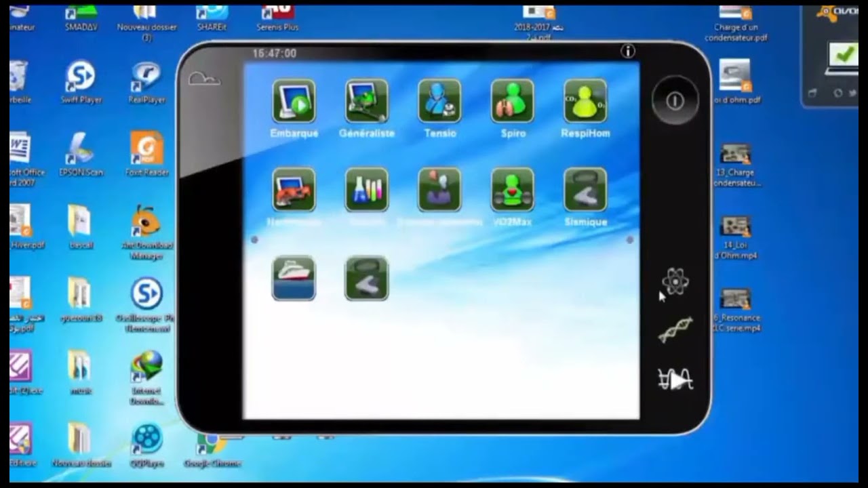This screenshot has height=488, width=868.
Task: Open the joystick module icon
Action: click(x=440, y=189)
